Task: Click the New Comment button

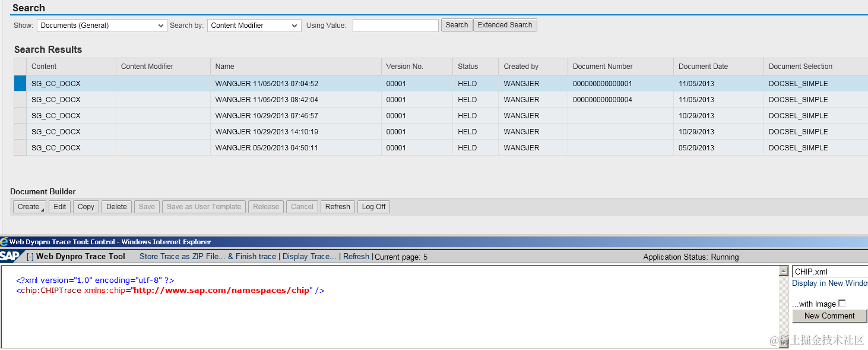Action: 829,316
